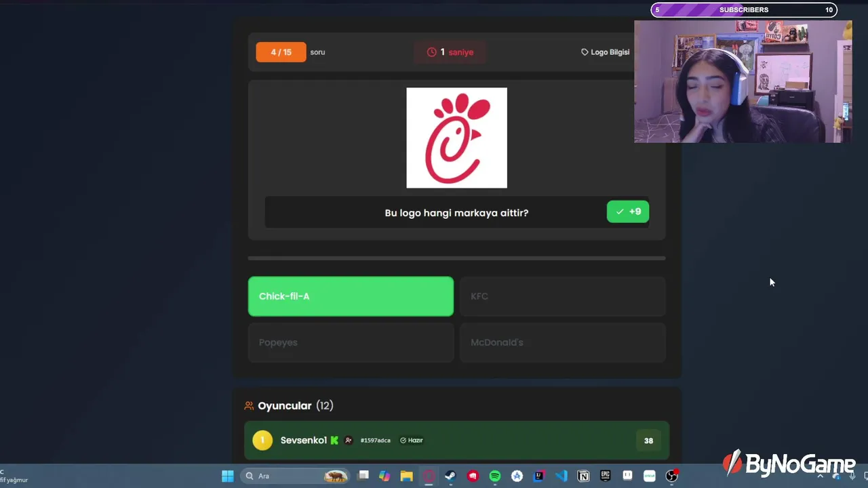Click the Logo Bilgisi category tag
The height and width of the screenshot is (488, 868).
tap(605, 52)
